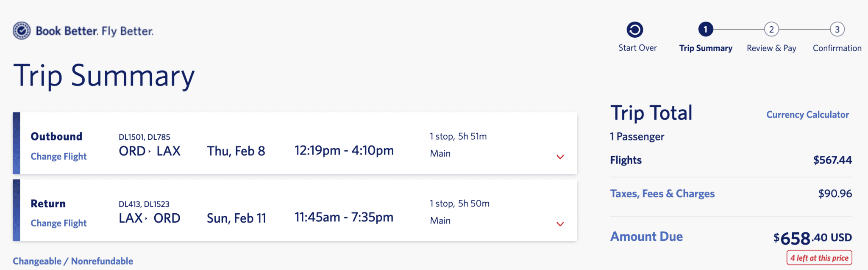The height and width of the screenshot is (270, 868).
Task: Go to the Trip Summary step label
Action: coord(705,48)
